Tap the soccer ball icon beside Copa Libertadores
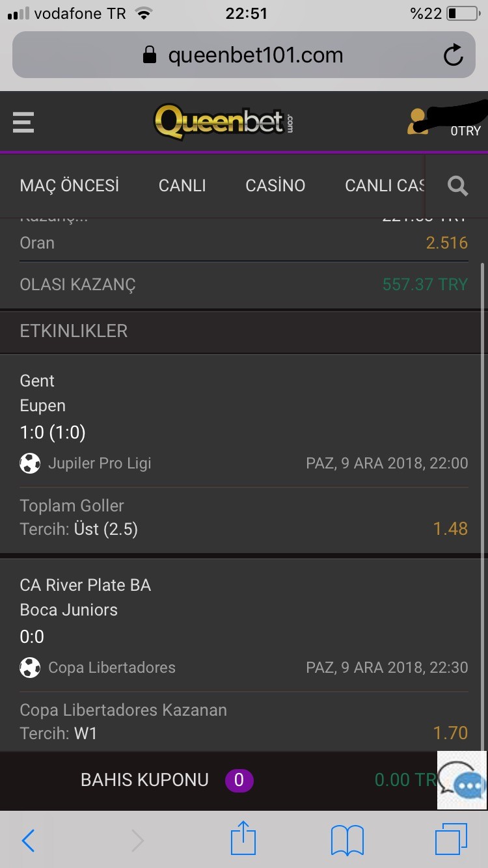The image size is (488, 868). coord(30,668)
